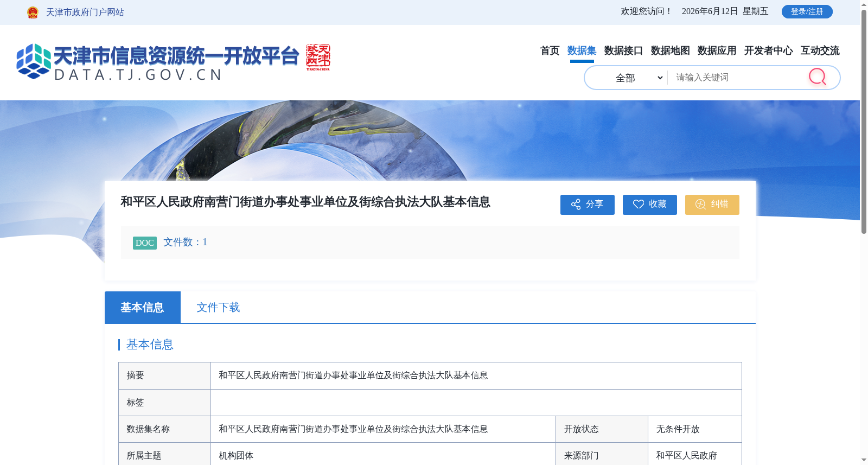The width and height of the screenshot is (868, 465).
Task: Click the dataset title heading text
Action: [x=305, y=202]
